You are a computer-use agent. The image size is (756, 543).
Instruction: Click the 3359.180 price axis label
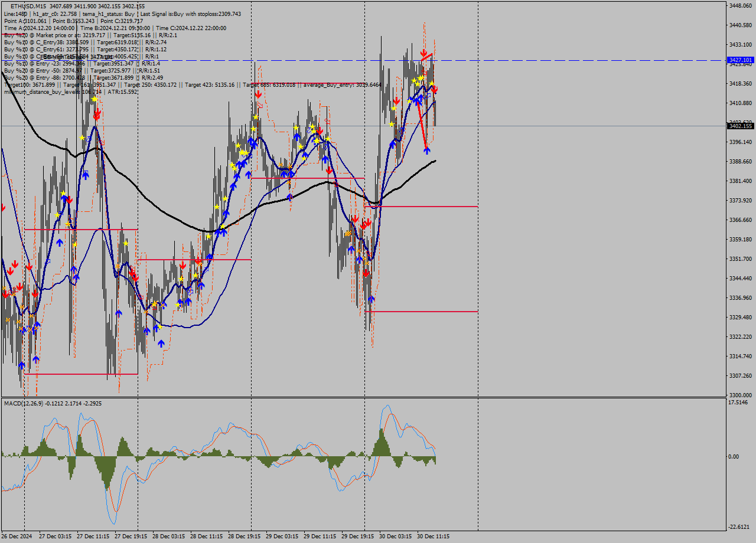(740, 239)
